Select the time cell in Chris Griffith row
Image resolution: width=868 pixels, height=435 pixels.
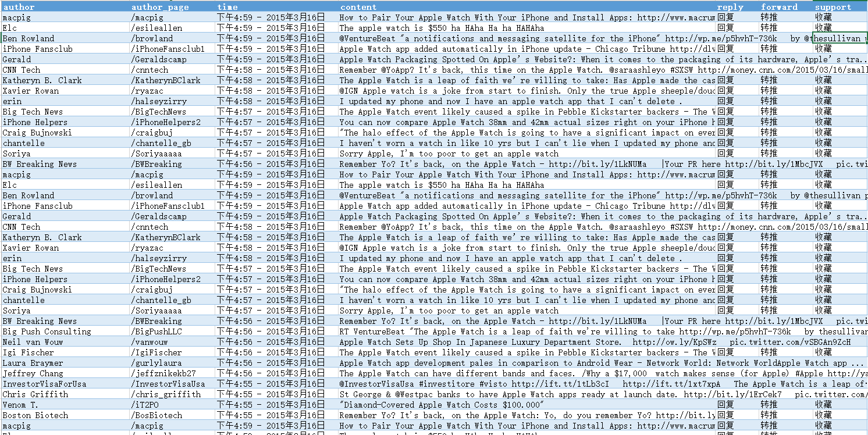pos(277,394)
